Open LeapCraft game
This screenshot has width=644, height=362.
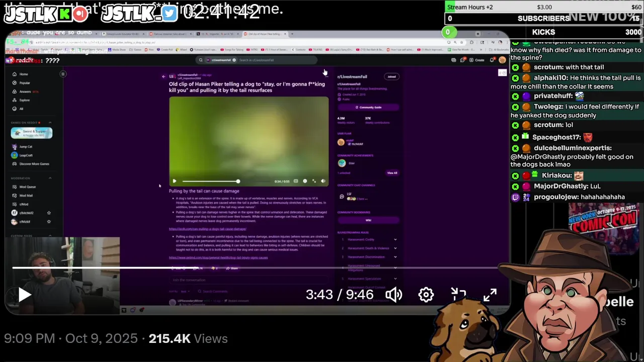[x=23, y=155]
